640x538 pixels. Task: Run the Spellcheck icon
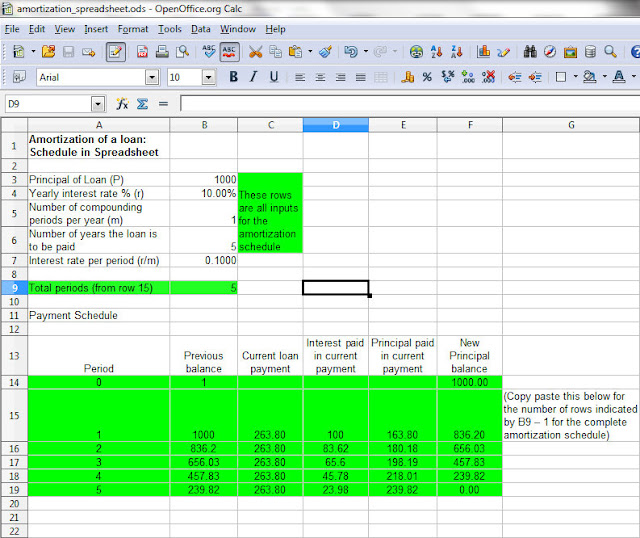pyautogui.click(x=209, y=52)
